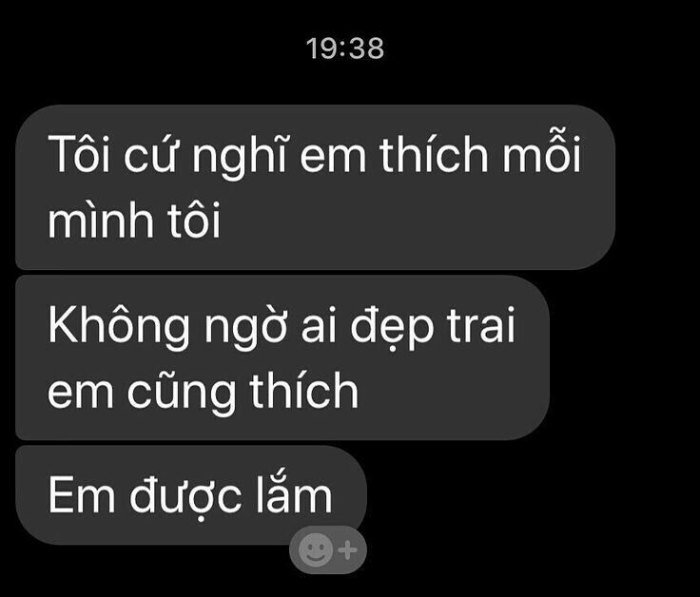
Task: Tap the plus sign next to the smiley
Action: coord(348,550)
